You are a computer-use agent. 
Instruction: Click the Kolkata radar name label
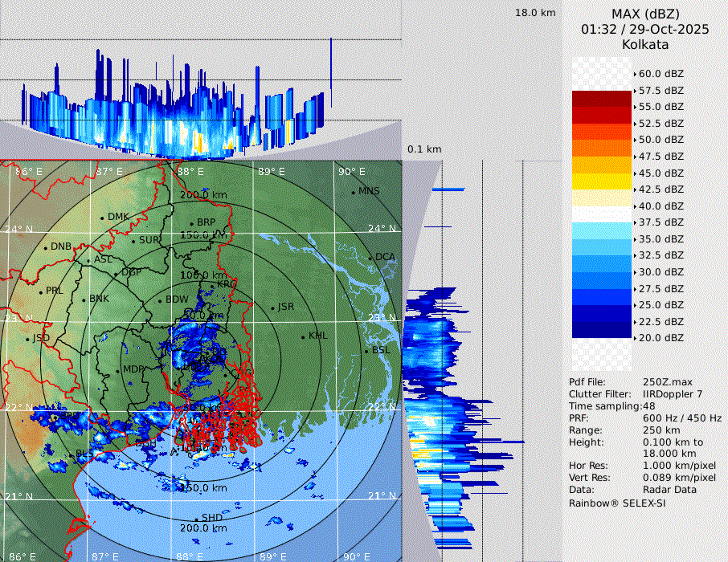pyautogui.click(x=644, y=44)
